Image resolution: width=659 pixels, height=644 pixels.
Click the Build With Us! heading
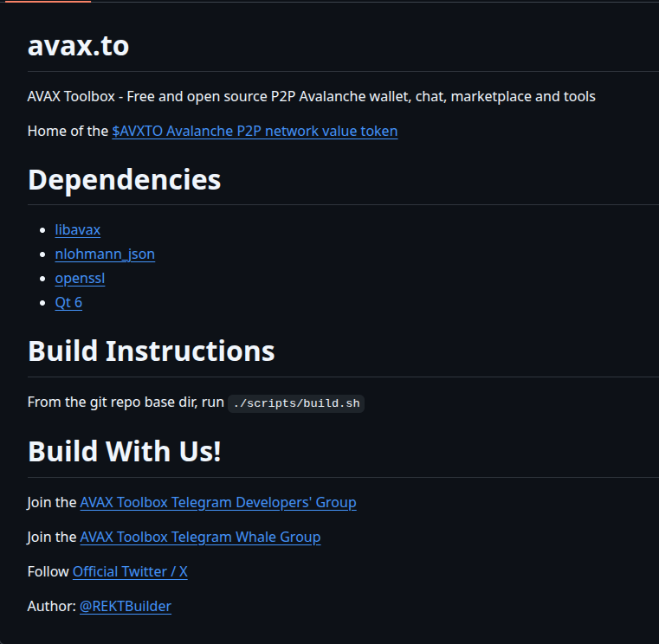pos(125,451)
